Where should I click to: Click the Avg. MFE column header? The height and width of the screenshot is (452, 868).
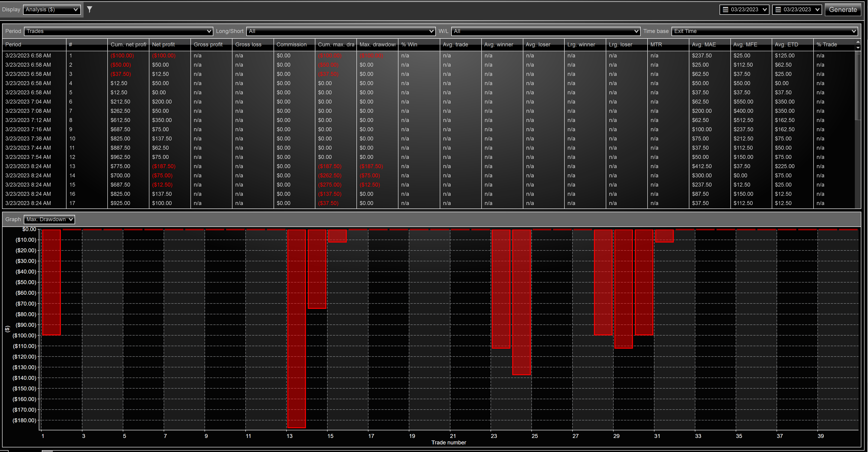[751, 45]
